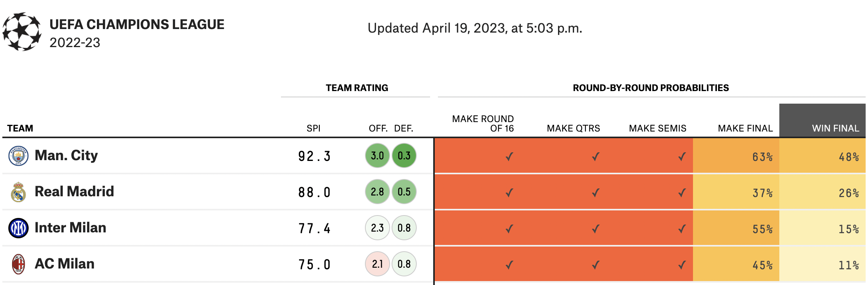Sort table by SPI column header
This screenshot has height=285, width=868.
click(314, 128)
